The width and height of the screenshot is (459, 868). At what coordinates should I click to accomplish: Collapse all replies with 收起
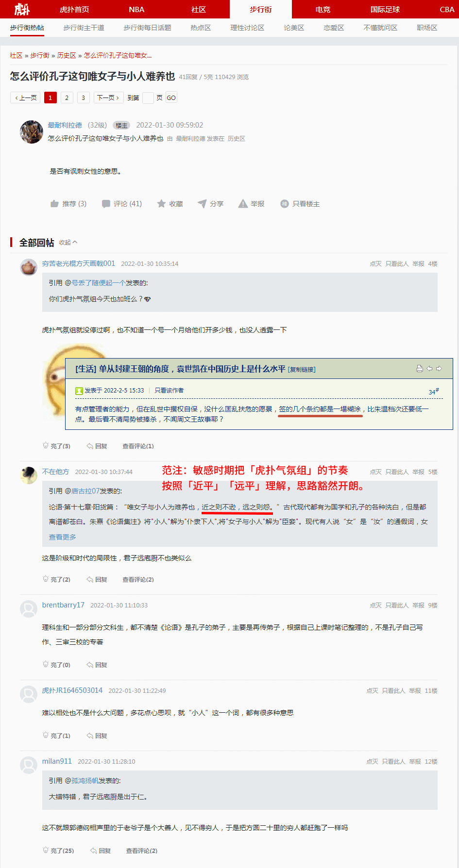(x=68, y=243)
